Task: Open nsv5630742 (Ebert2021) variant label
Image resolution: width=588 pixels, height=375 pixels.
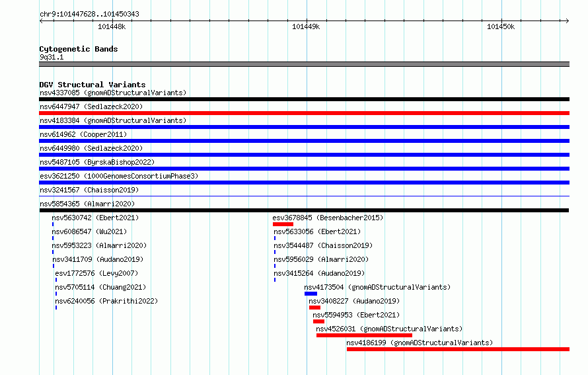Action: pos(95,218)
